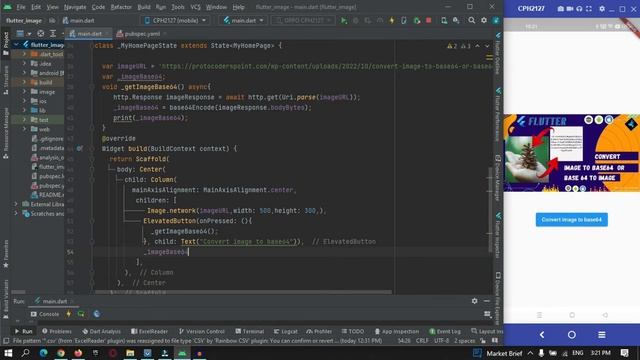
Task: Expand Scratches and Consoles node
Action: [16, 213]
